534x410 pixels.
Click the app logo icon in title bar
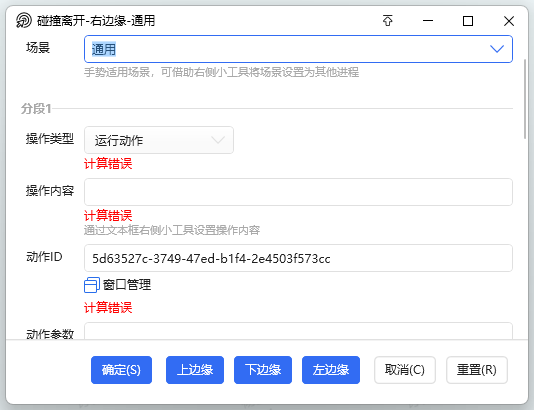(x=23, y=20)
